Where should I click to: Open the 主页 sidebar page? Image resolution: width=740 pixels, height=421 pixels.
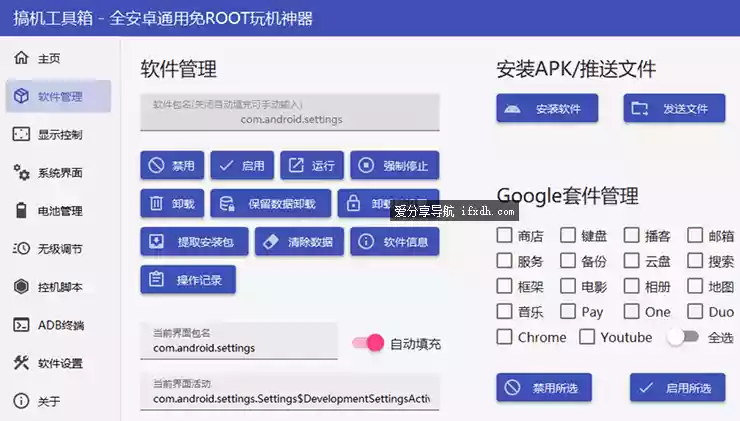click(x=59, y=58)
